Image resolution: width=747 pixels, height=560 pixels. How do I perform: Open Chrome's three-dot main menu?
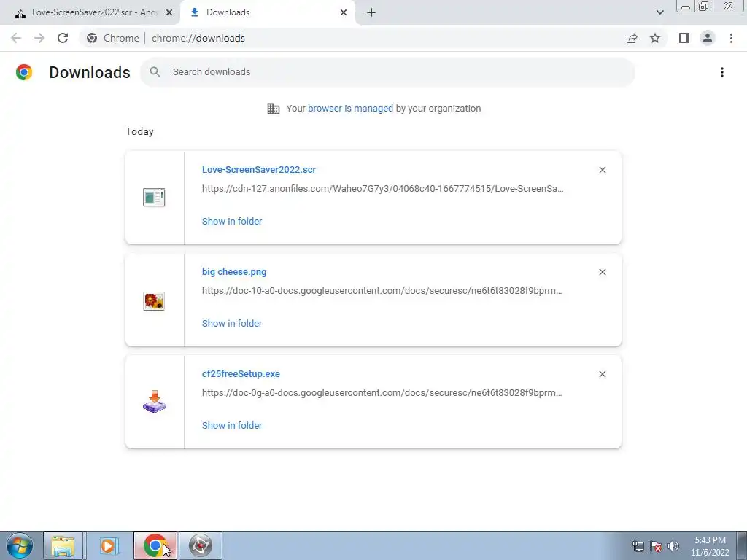click(x=731, y=38)
